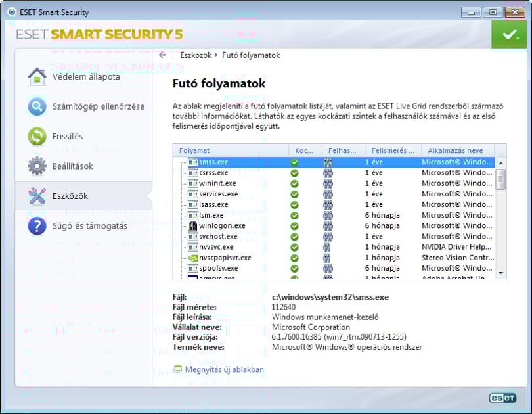
Task: Select the wininit.exe process row
Action: pos(334,183)
